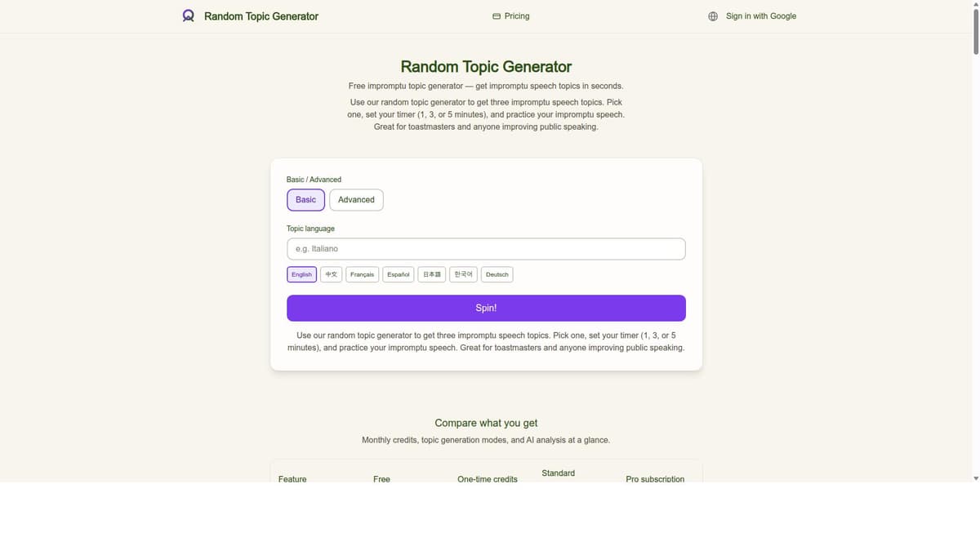Click the credit card icon beside Pricing

(496, 16)
